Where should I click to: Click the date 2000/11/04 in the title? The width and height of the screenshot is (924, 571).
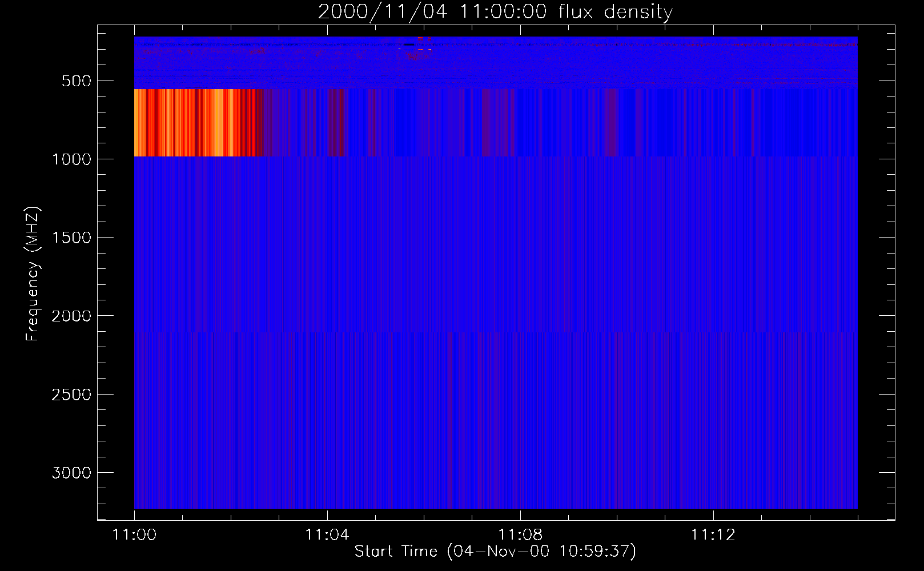pyautogui.click(x=382, y=12)
